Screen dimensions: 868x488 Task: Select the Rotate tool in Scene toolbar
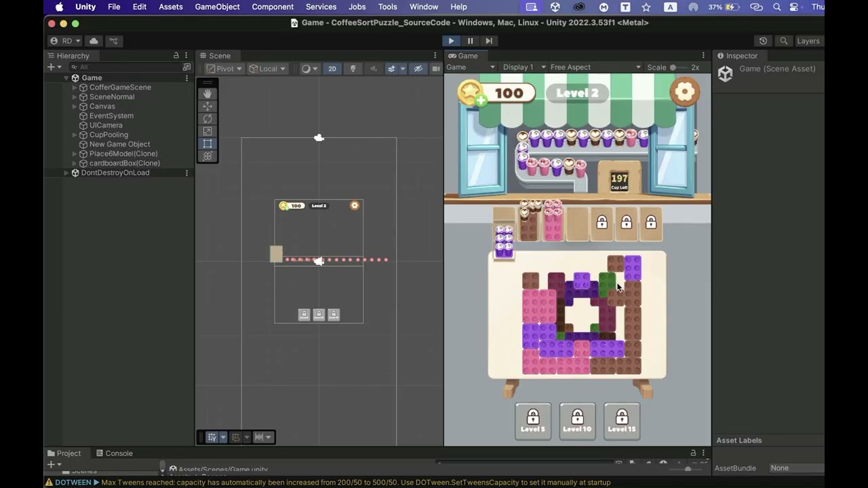click(208, 119)
